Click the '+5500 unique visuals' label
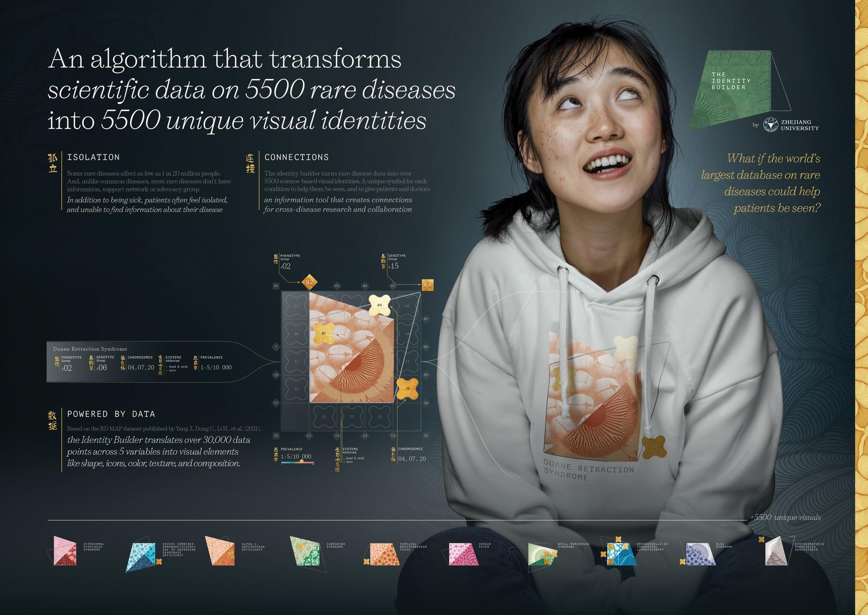The image size is (868, 615). [785, 517]
